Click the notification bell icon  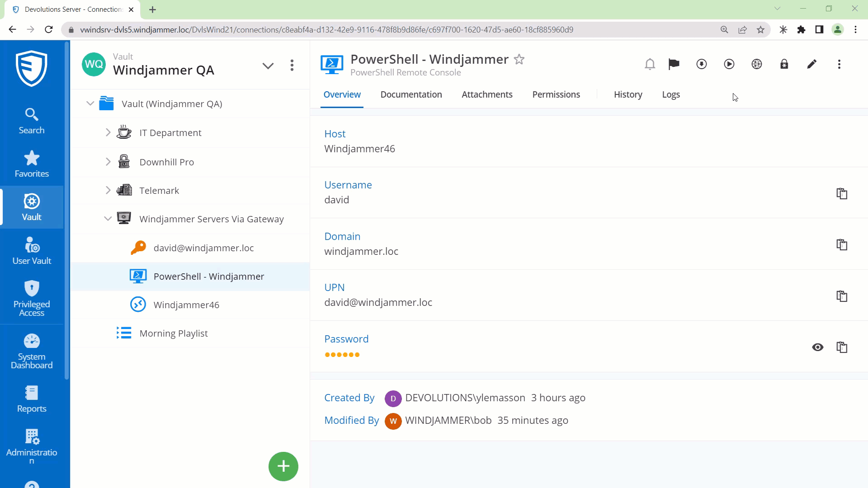(x=650, y=64)
